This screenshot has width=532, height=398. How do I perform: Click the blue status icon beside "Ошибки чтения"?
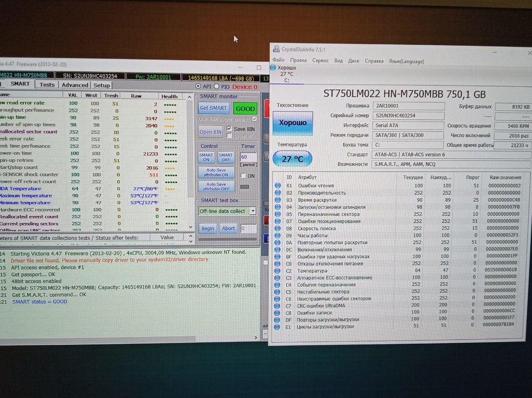(x=278, y=185)
